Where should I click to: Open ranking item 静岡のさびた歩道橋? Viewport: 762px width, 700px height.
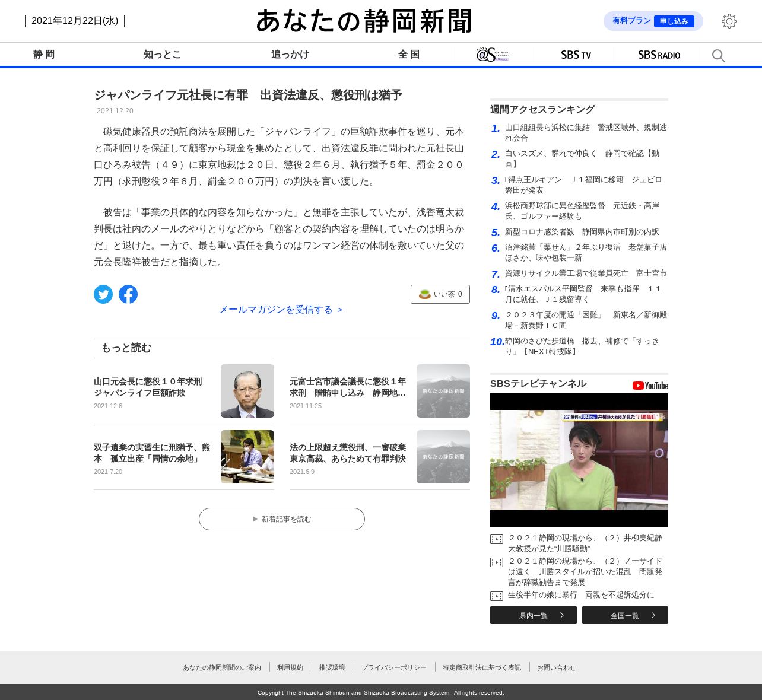586,346
